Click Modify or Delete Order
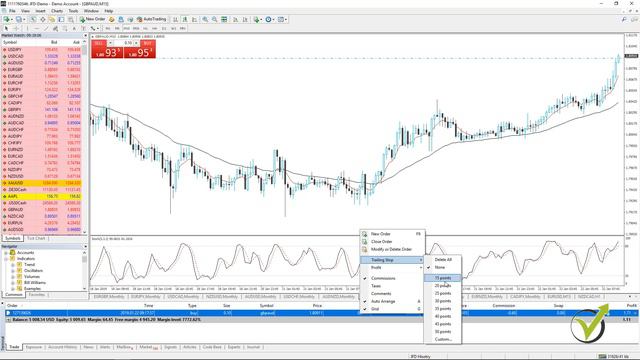 pos(392,249)
